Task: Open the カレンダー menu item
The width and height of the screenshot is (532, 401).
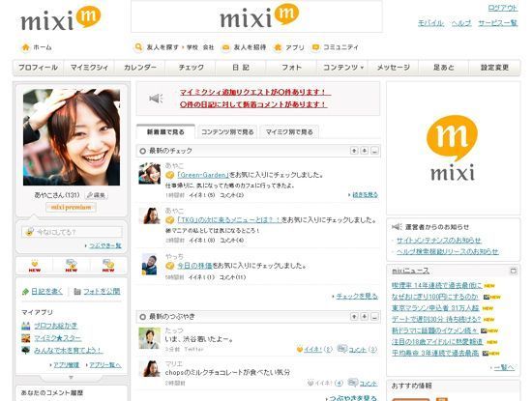Action: pyautogui.click(x=140, y=68)
